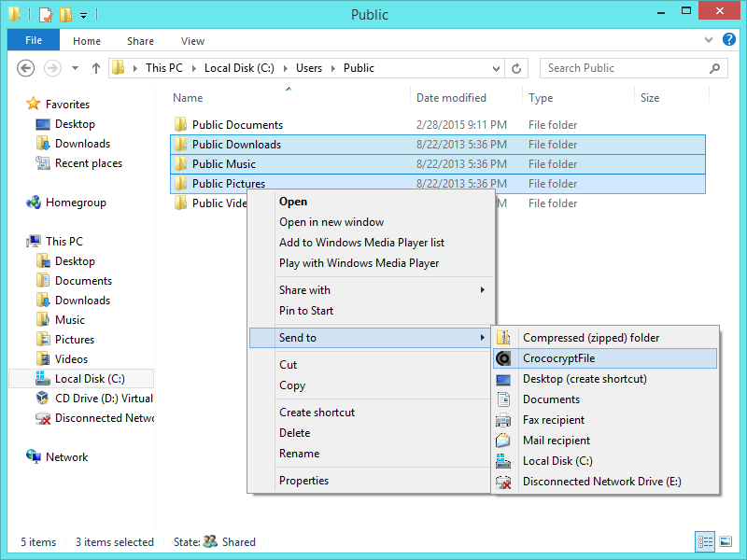Viewport: 747px width, 560px height.
Task: Click the CrococryptFile icon in Send to submenu
Action: point(504,358)
